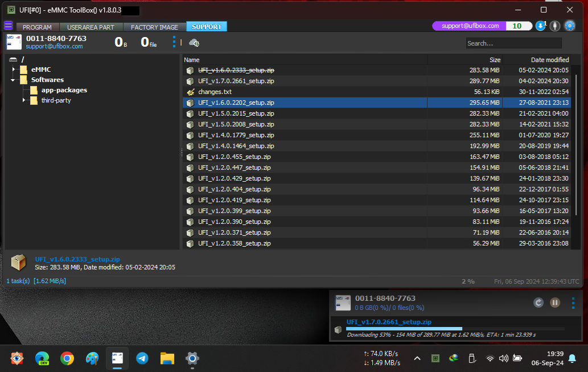Click the package icon of UFI_v1.2.0.358_setup.zip row
This screenshot has width=588, height=372.
[x=191, y=244]
